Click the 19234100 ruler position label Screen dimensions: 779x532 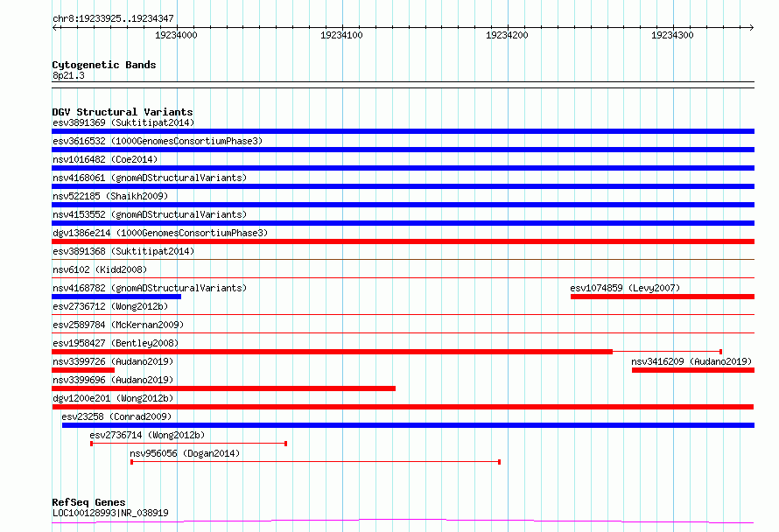click(x=341, y=35)
